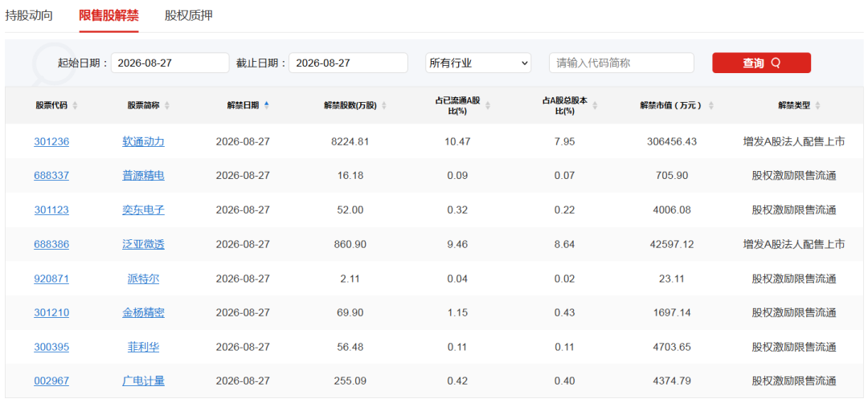The image size is (868, 403).
Task: Select value 69.90 in 金杨精密 row
Action: (x=350, y=313)
